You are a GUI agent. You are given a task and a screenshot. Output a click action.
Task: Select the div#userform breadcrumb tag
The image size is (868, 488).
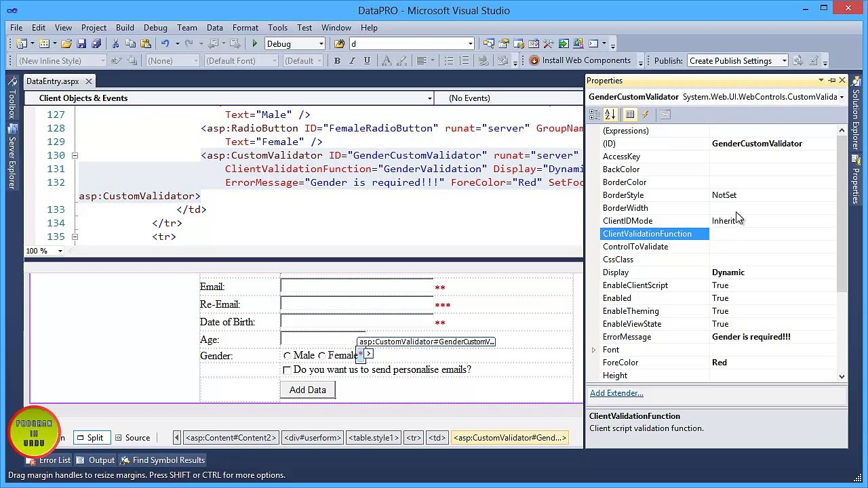click(312, 438)
